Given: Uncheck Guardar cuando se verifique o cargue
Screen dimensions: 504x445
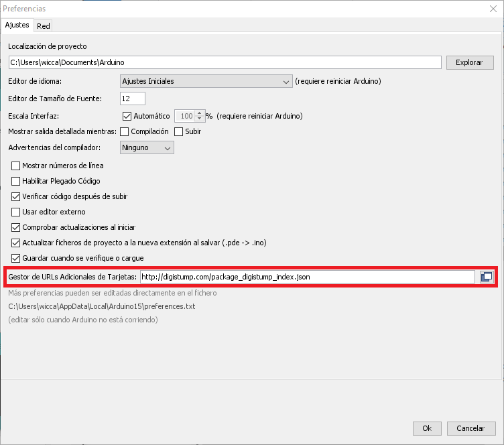Looking at the screenshot, I should click(x=17, y=258).
